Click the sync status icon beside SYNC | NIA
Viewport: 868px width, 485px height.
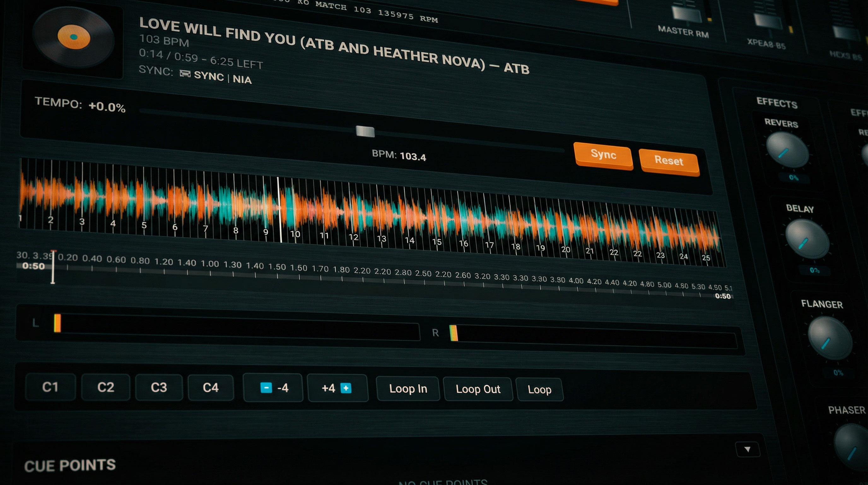click(185, 74)
